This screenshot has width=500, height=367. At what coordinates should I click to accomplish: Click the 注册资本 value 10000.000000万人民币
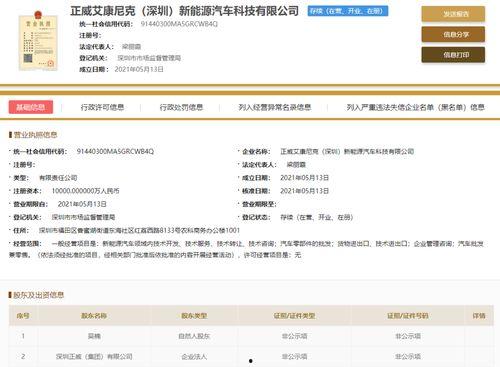pyautogui.click(x=85, y=191)
